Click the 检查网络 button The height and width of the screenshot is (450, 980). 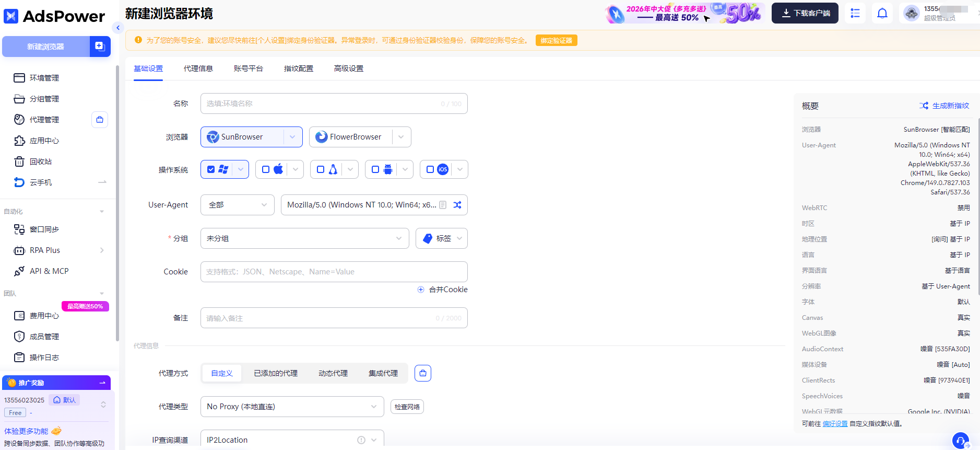(x=407, y=407)
